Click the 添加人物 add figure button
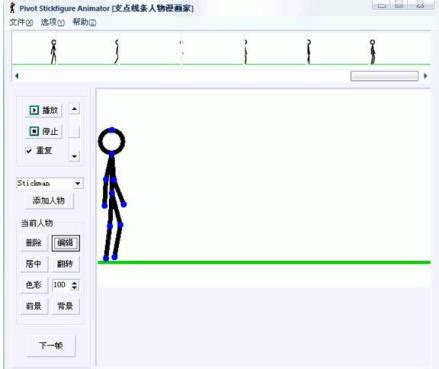This screenshot has width=439, height=369. click(x=49, y=200)
